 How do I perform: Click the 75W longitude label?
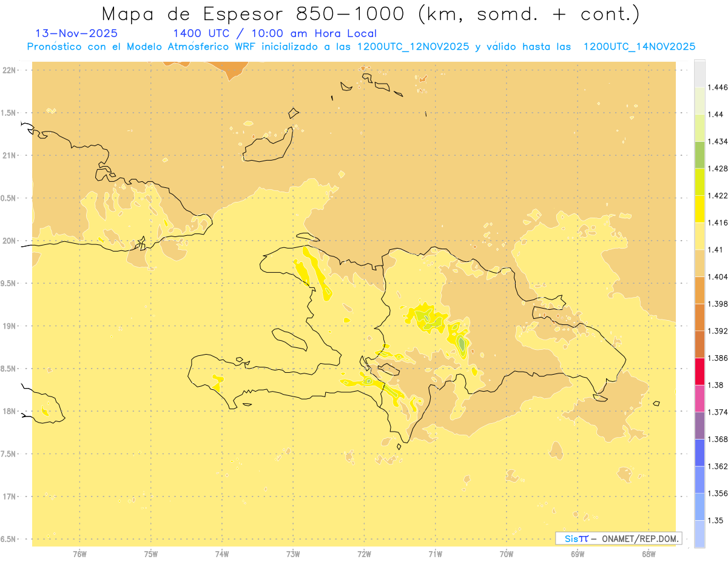(151, 554)
